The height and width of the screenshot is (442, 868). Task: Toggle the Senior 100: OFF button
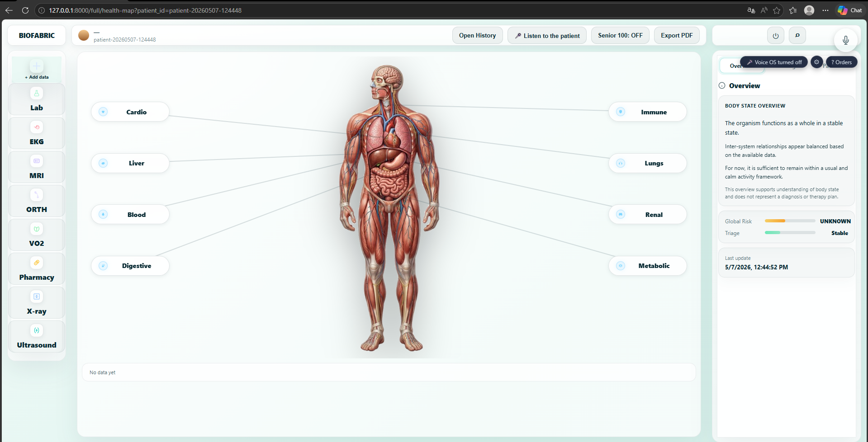(620, 35)
